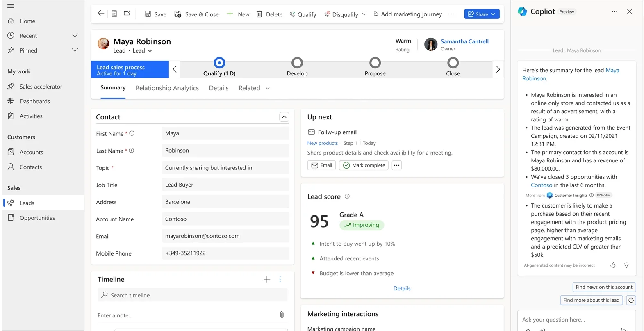Click the Mark complete button

tap(364, 165)
